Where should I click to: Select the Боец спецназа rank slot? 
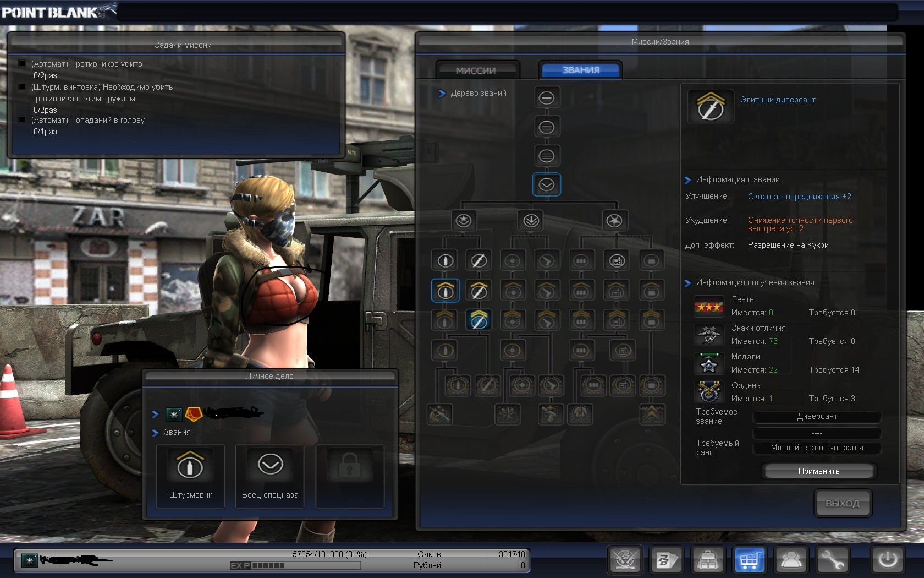tap(270, 477)
